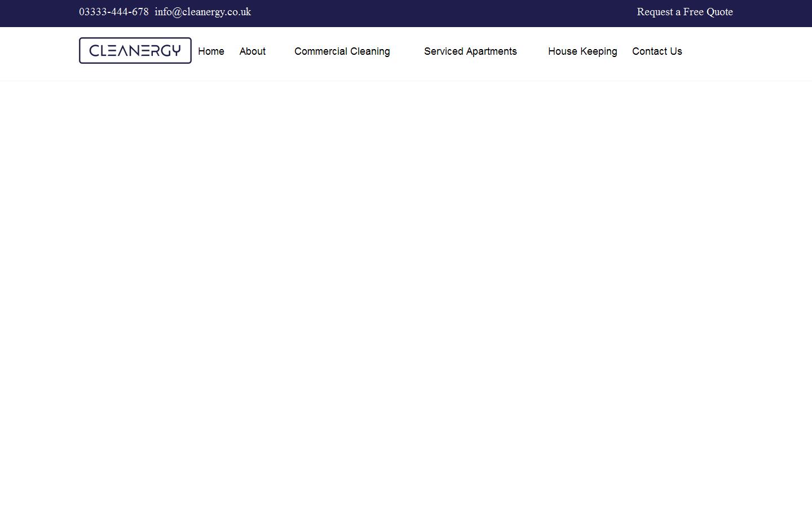This screenshot has width=812, height=508.
Task: Select the Home nav link
Action: coord(211,51)
